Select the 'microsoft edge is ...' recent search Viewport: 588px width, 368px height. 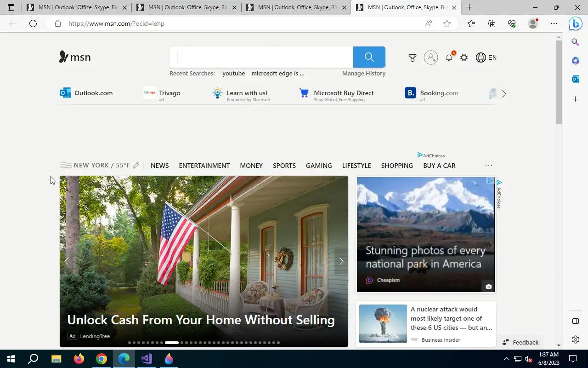pyautogui.click(x=278, y=74)
